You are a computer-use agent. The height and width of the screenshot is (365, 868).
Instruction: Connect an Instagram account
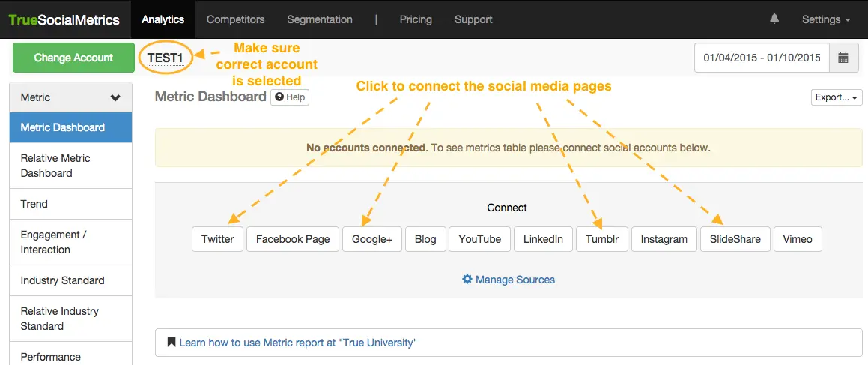point(664,239)
